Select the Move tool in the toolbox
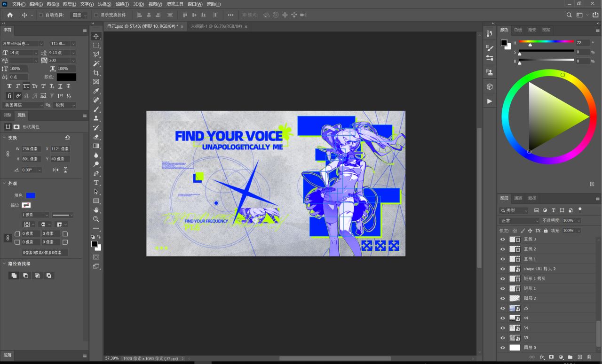This screenshot has height=364, width=602. pyautogui.click(x=96, y=36)
